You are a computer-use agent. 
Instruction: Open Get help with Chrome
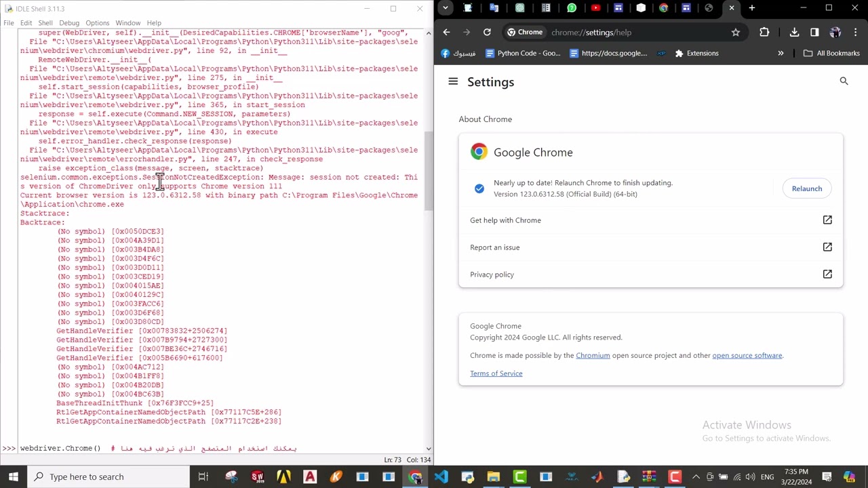[x=651, y=220]
